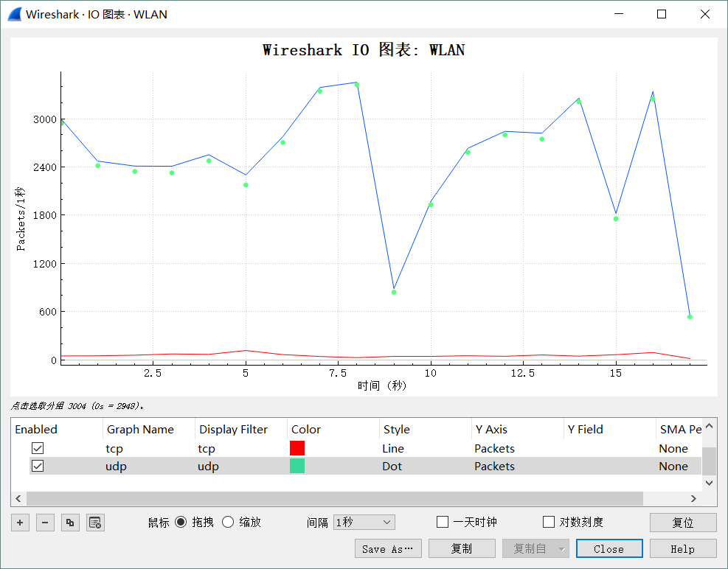Image resolution: width=728 pixels, height=569 pixels.
Task: Duplicate the selected graph
Action: tap(70, 522)
